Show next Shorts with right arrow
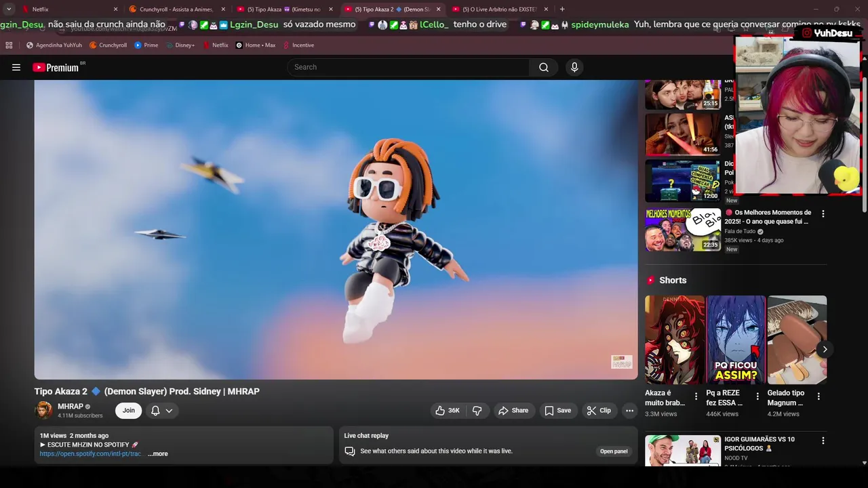This screenshot has width=868, height=488. 825,349
